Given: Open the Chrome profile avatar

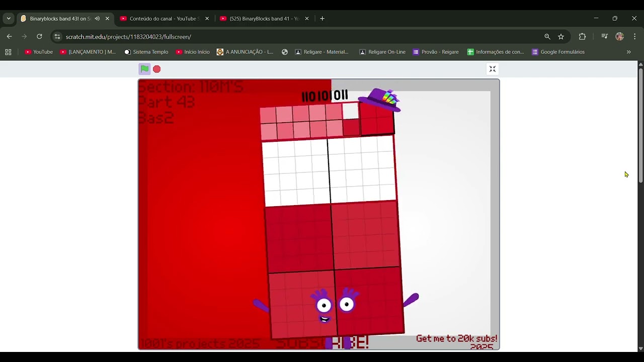Looking at the screenshot, I should [x=620, y=37].
